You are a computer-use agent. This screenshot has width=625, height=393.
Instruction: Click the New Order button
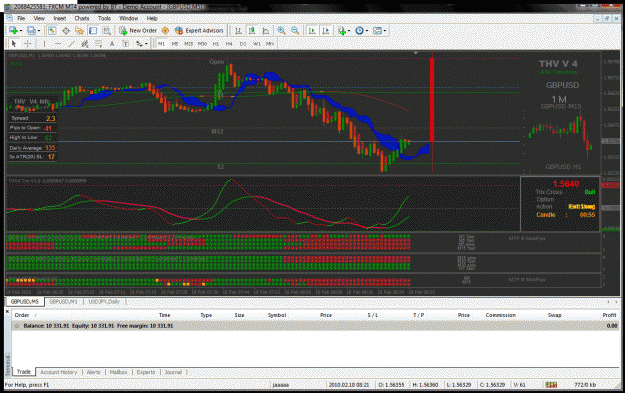138,31
